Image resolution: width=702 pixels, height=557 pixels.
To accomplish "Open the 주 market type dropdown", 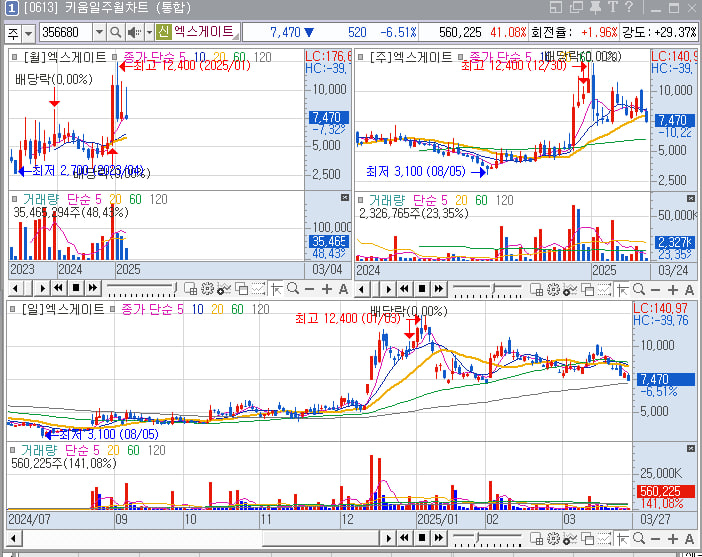I will [29, 33].
